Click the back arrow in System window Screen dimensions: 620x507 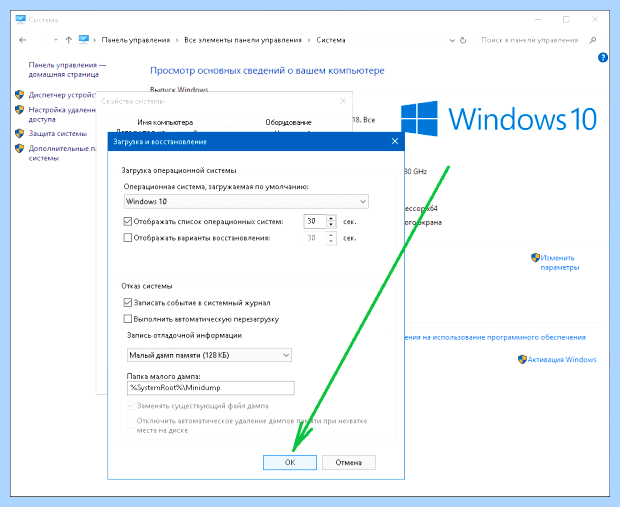pos(23,40)
